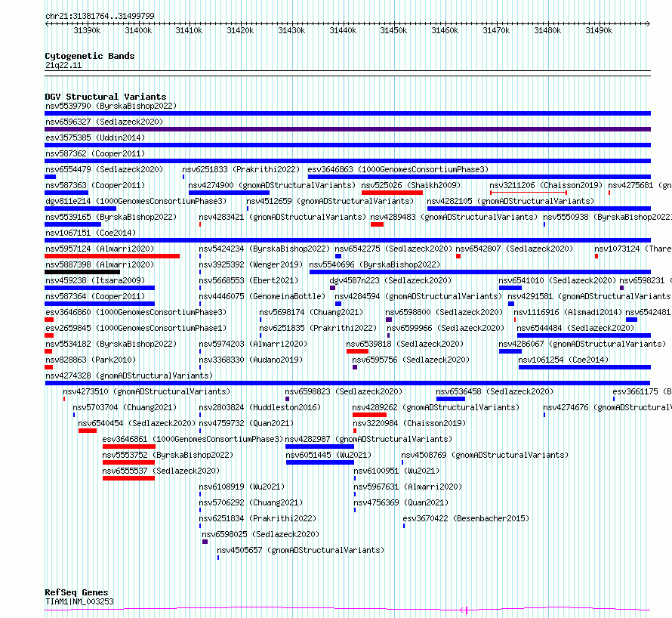Select nsv3211206 (Chaisson2019) variant label
Viewport: 672px width, 618px height.
pos(546,185)
